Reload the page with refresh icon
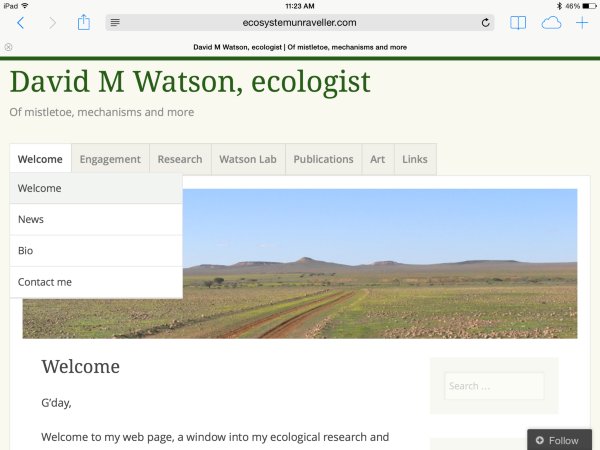 486,23
